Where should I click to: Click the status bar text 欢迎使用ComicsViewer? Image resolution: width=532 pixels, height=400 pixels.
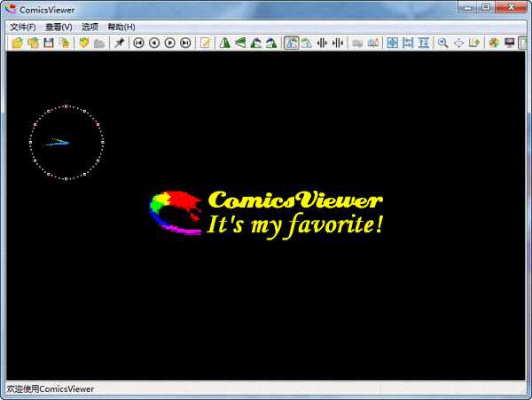[51, 388]
